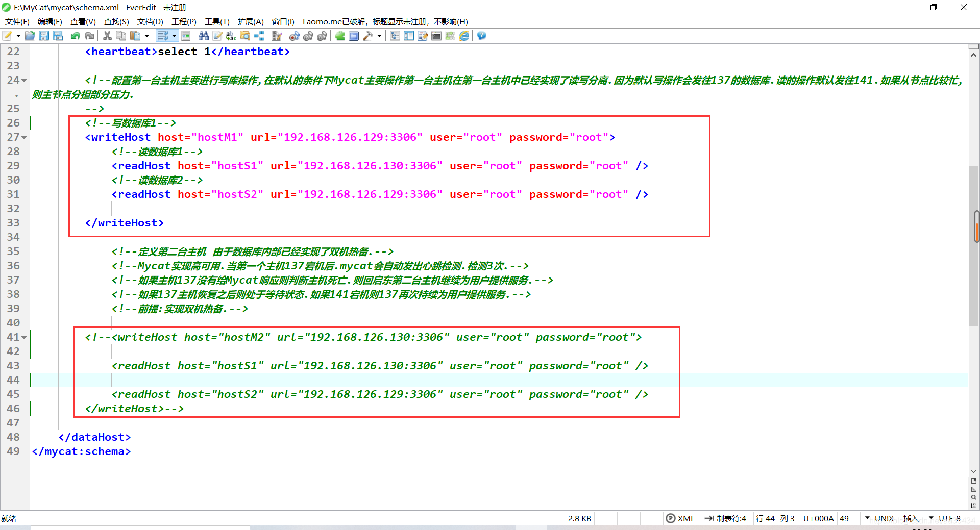Collapse the fold marker at line 41

(24, 338)
